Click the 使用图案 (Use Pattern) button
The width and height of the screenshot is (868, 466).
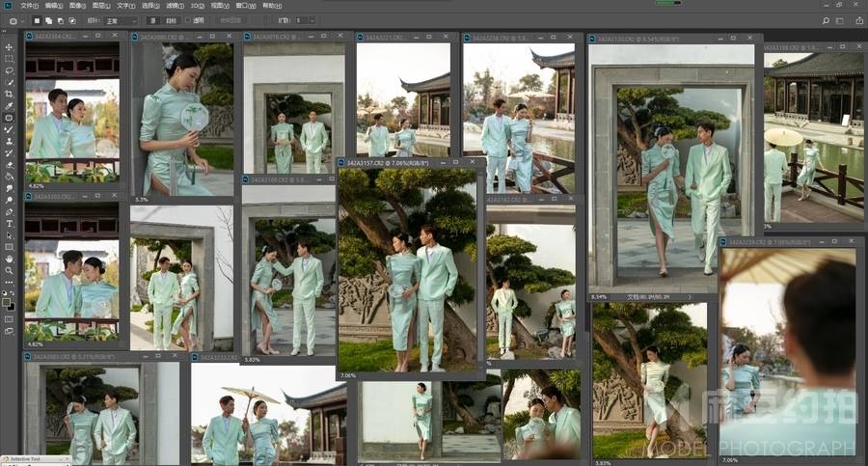click(x=231, y=20)
